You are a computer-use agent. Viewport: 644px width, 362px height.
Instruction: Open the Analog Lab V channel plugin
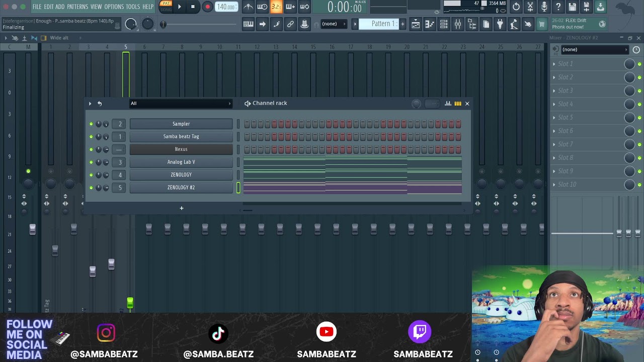point(181,162)
